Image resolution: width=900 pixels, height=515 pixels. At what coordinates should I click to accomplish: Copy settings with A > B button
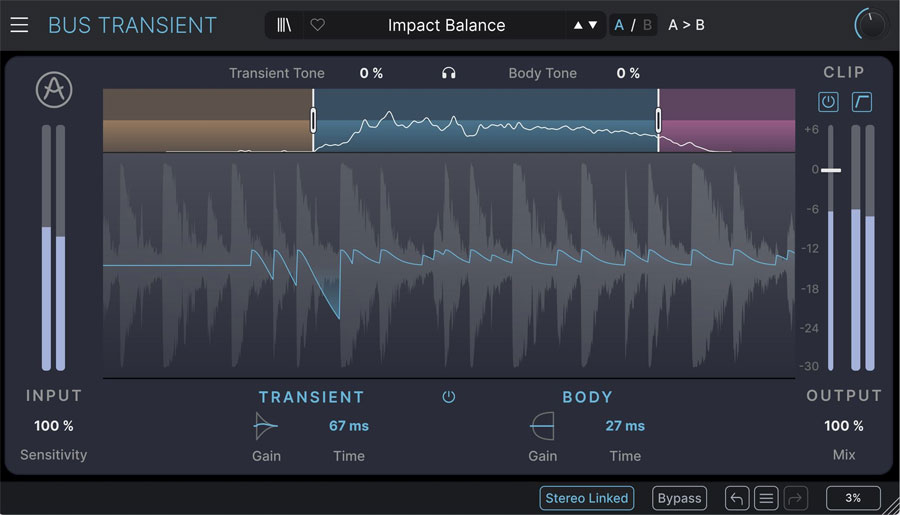[x=686, y=25]
